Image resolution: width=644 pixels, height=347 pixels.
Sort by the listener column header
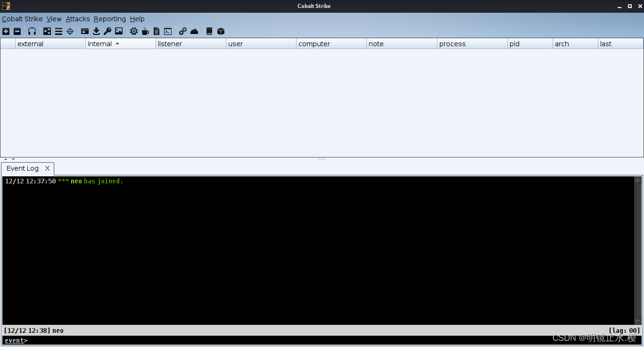tap(191, 44)
